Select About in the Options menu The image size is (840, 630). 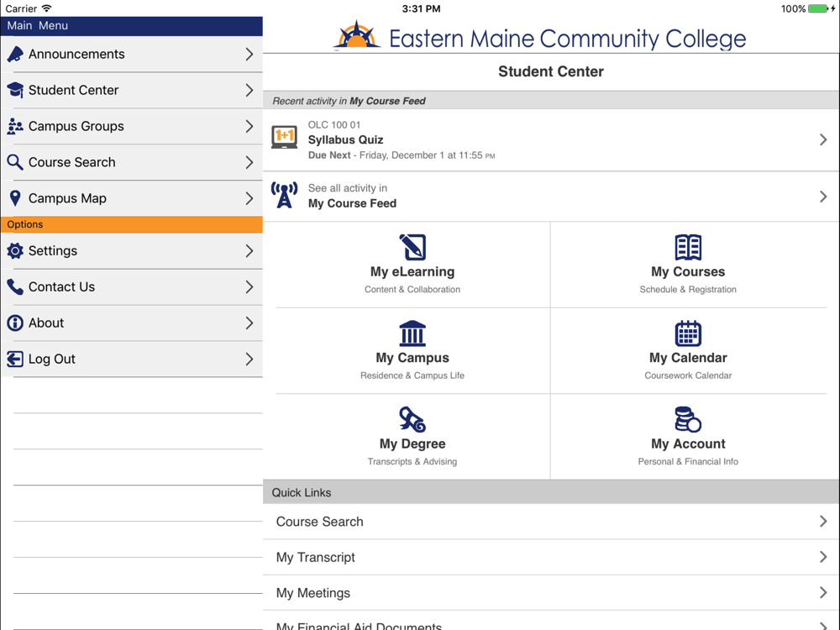pyautogui.click(x=132, y=323)
